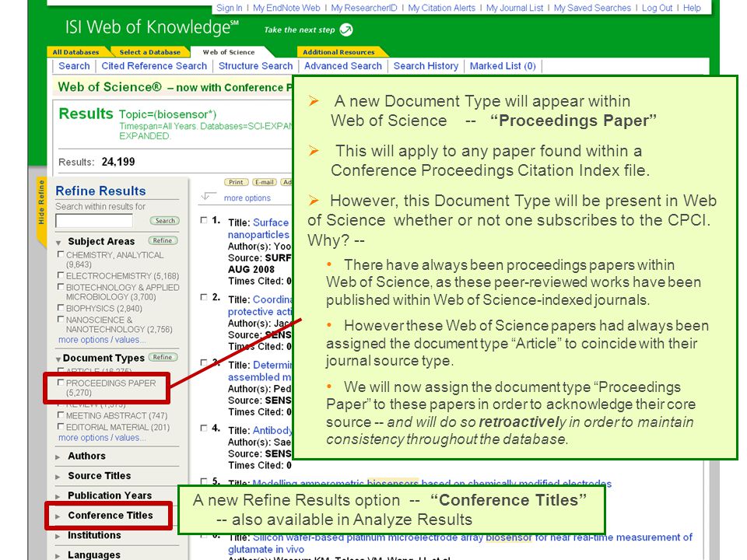This screenshot has width=747, height=560.
Task: Select the checkbox for result 2
Action: click(x=204, y=297)
